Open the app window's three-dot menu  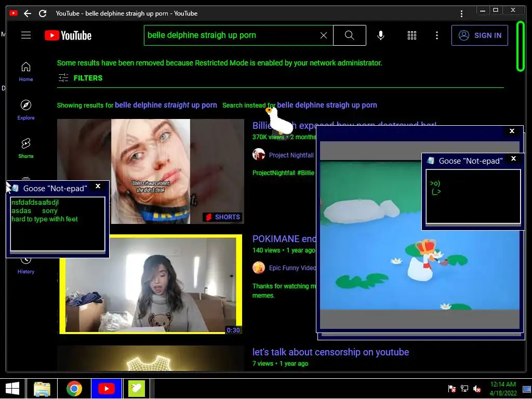[461, 14]
